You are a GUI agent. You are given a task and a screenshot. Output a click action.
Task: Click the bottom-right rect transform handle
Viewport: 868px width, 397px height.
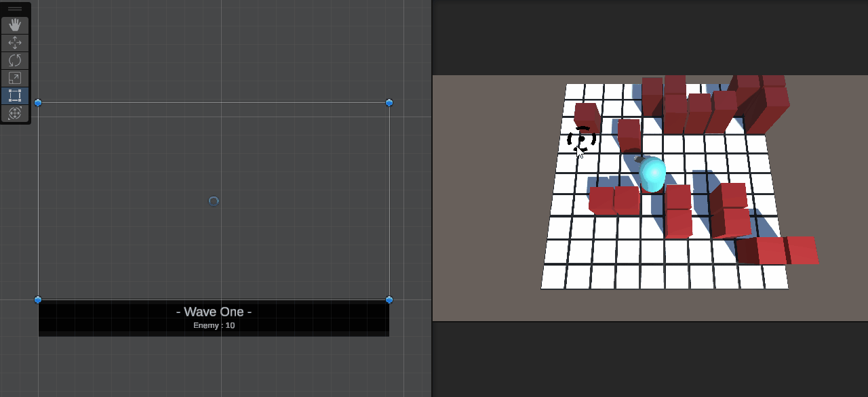click(389, 299)
